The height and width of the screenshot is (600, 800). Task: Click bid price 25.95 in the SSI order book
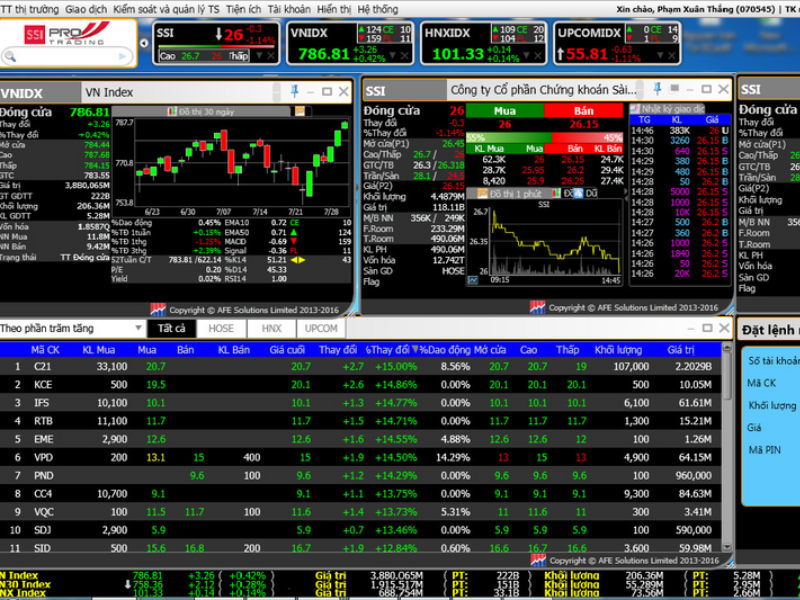(x=533, y=170)
